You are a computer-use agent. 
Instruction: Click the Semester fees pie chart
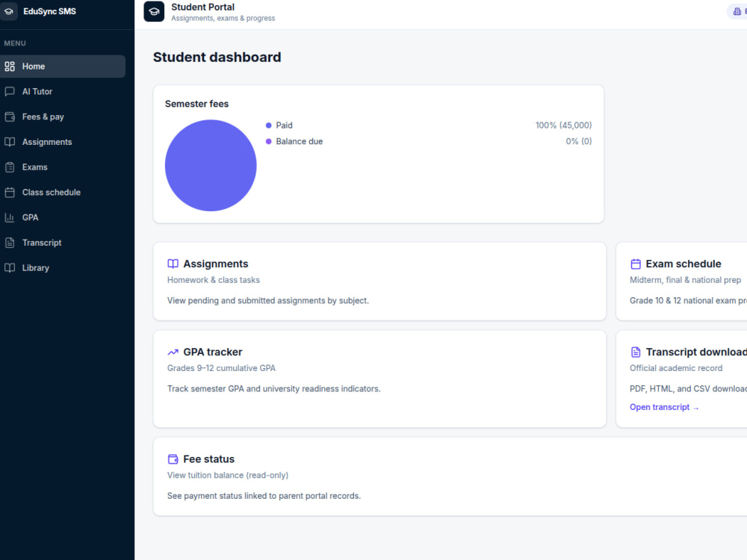tap(211, 165)
